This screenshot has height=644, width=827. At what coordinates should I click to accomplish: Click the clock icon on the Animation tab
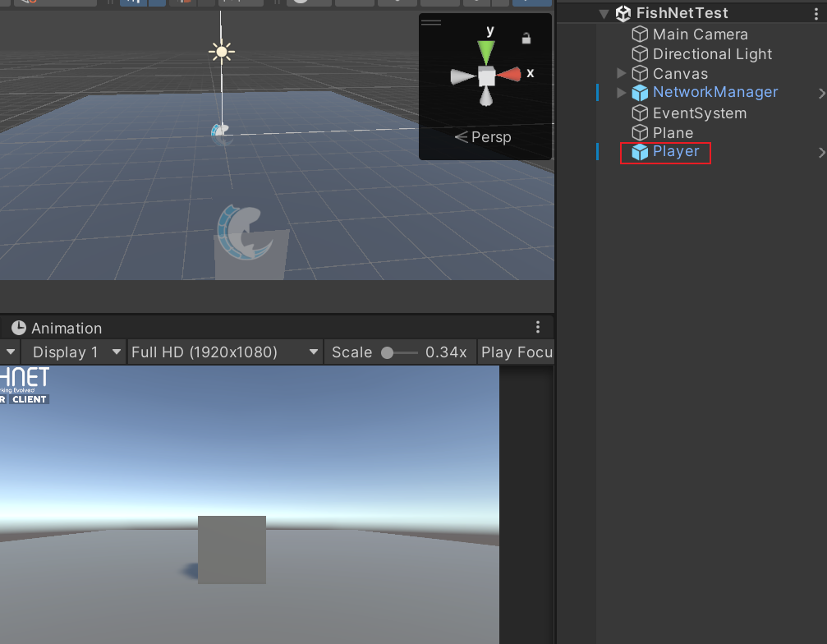click(18, 328)
